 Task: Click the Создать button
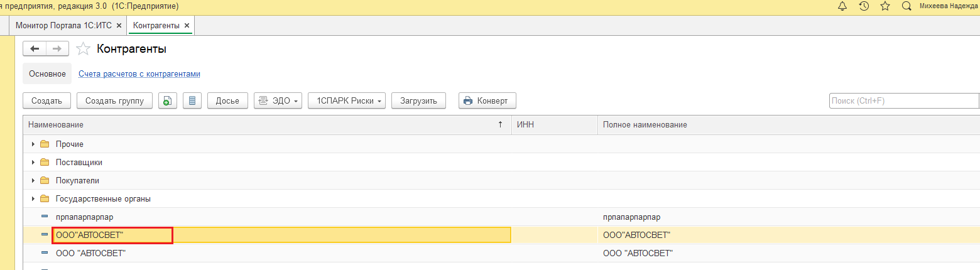[46, 100]
